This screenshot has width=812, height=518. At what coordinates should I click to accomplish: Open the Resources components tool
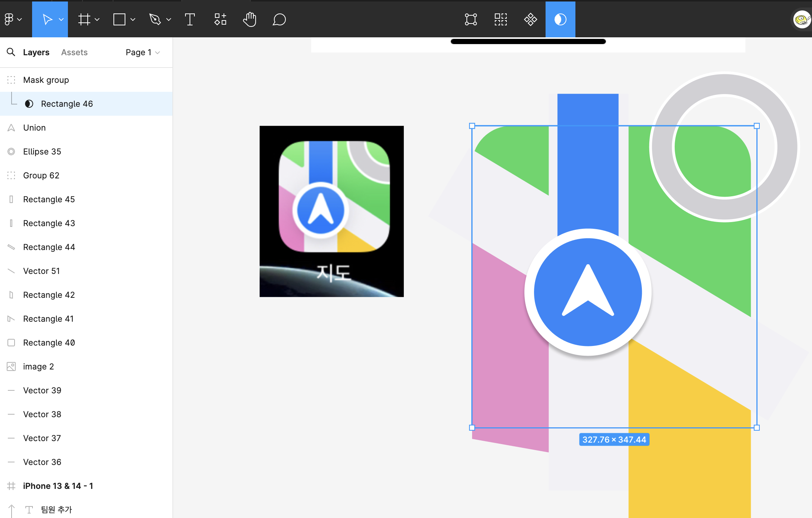pos(220,19)
